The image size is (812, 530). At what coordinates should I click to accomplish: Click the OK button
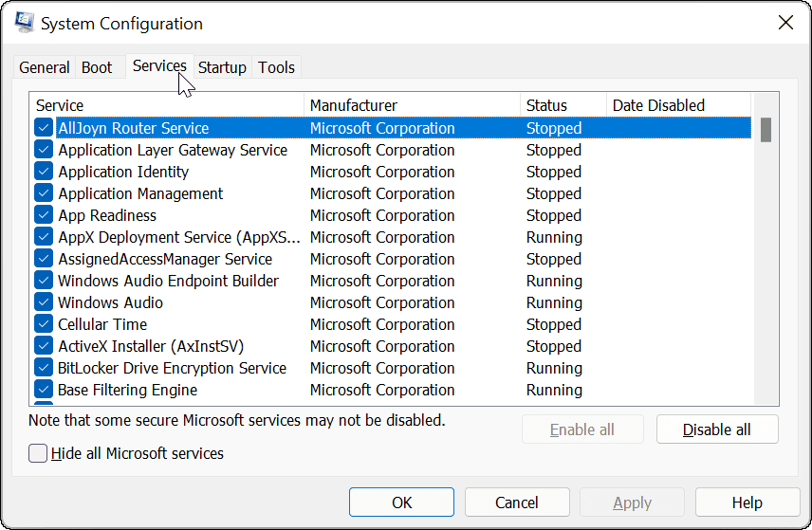pyautogui.click(x=402, y=503)
